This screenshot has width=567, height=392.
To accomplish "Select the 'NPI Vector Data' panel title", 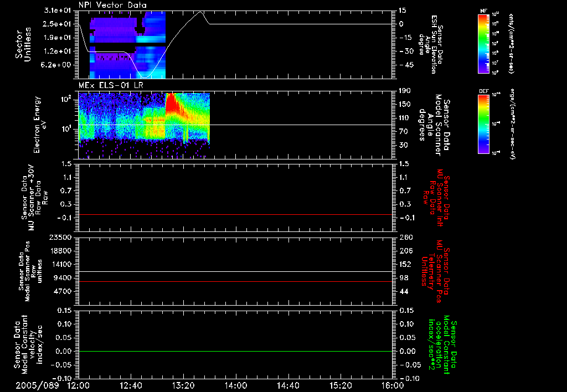I will click(112, 5).
